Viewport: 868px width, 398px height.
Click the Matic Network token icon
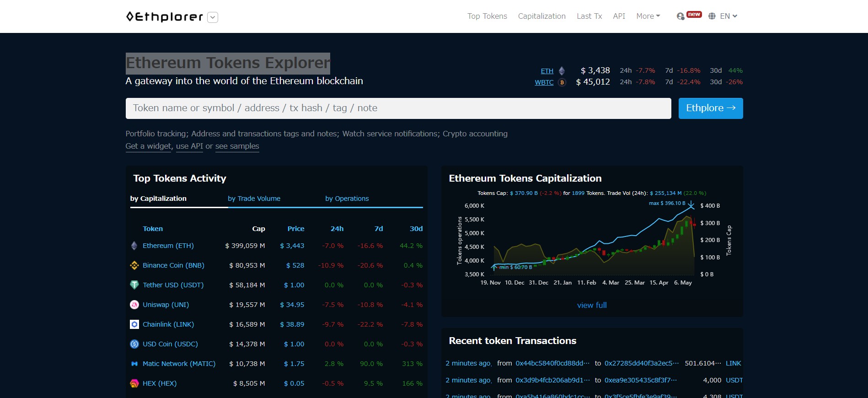[134, 364]
